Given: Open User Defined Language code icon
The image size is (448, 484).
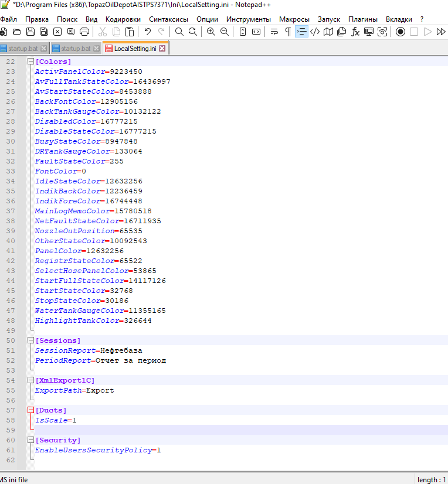Looking at the screenshot, I should pos(315,32).
